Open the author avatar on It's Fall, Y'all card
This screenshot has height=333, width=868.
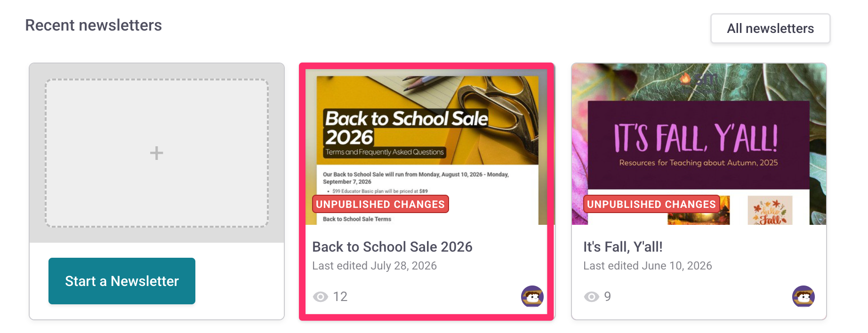(804, 296)
